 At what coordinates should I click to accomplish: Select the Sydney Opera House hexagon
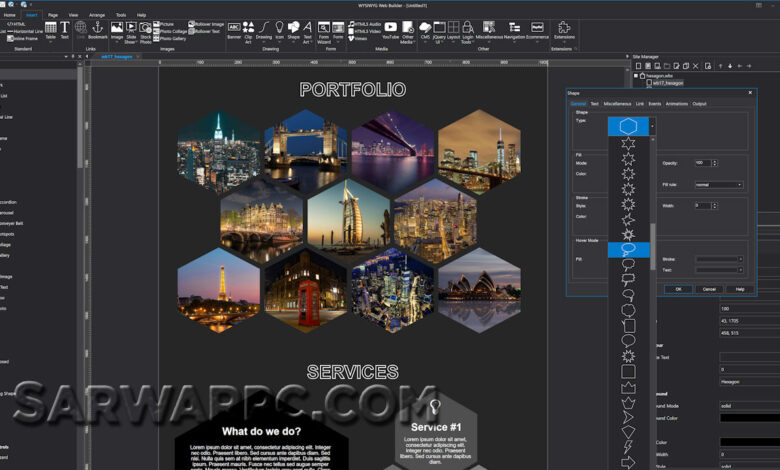click(x=480, y=290)
